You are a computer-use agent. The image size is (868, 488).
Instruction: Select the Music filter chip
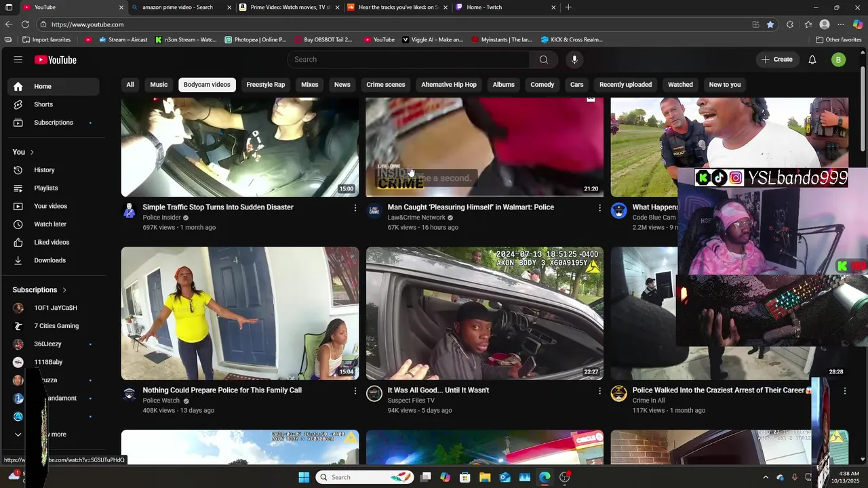(159, 85)
